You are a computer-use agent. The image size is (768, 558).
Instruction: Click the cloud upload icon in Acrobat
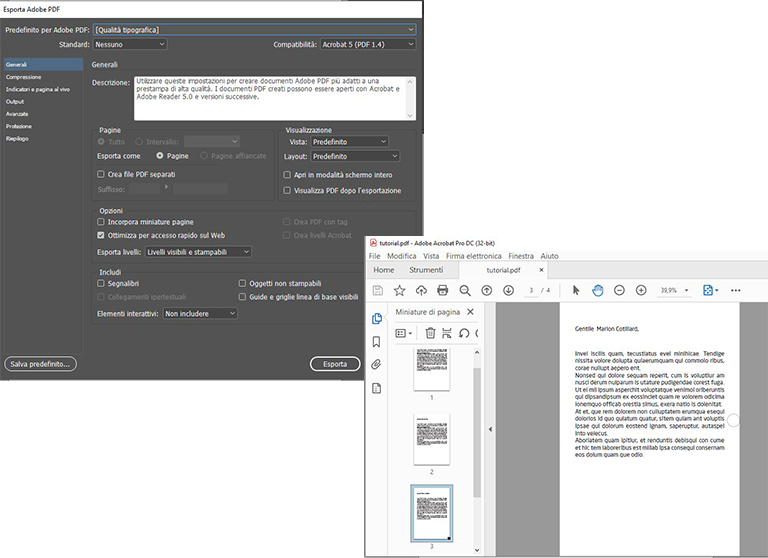[x=421, y=290]
